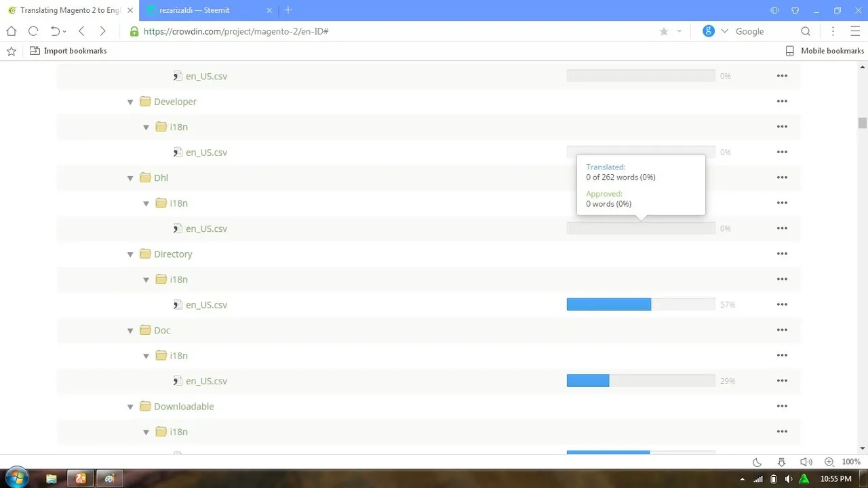Click the taskbar clock 10:55 PM

(835, 479)
